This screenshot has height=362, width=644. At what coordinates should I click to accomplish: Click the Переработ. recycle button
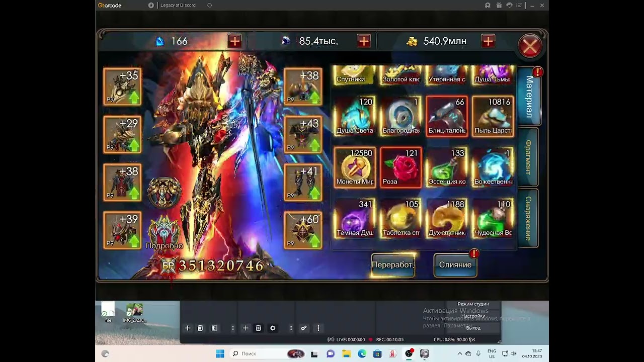(x=393, y=265)
